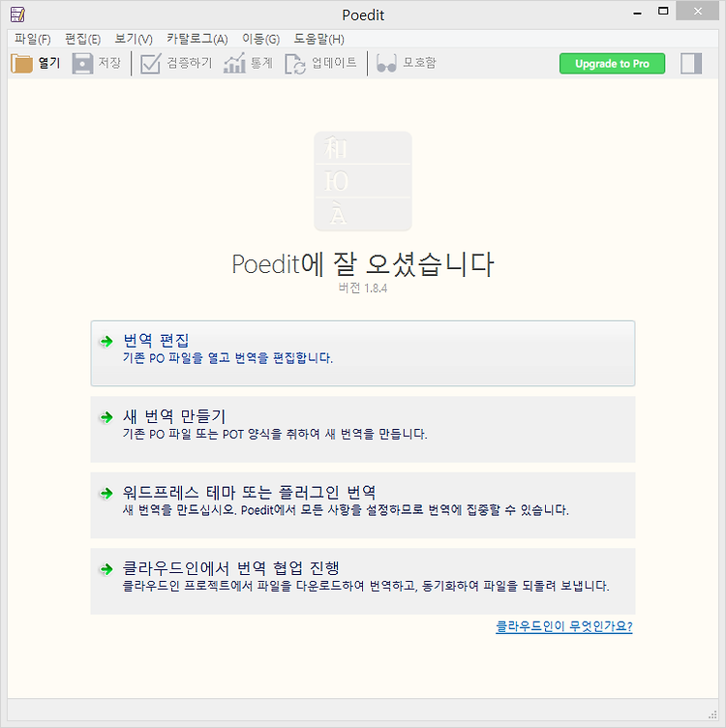Click green arrow beside 새 번역 만들기
726x728 pixels.
click(106, 417)
